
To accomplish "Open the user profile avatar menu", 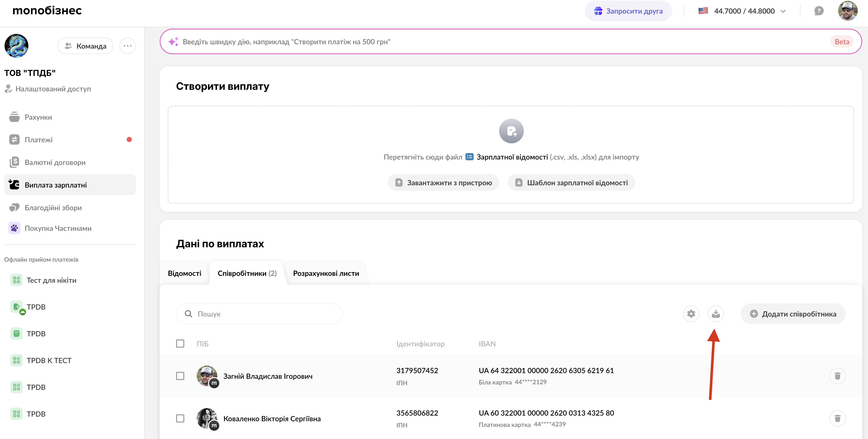I will pos(847,11).
